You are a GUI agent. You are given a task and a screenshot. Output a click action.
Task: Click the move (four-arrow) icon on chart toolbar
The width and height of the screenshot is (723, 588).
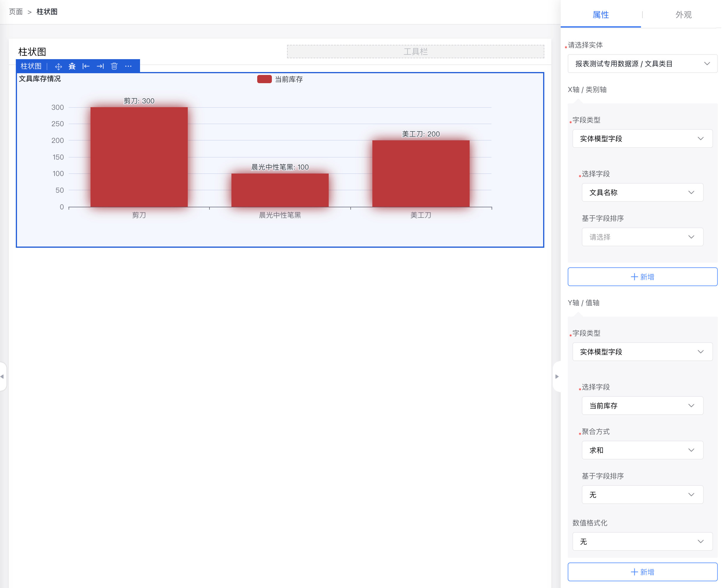coord(58,66)
